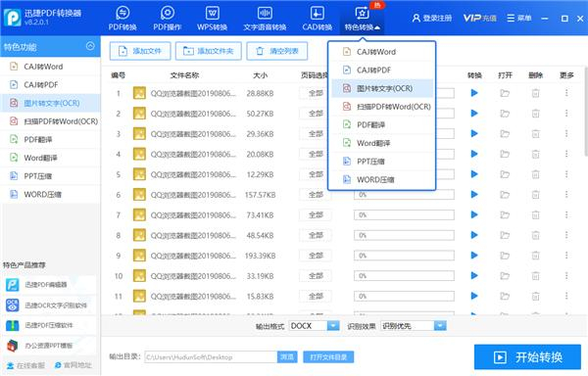Open folder for file number 8
The width and height of the screenshot is (588, 376).
point(505,235)
